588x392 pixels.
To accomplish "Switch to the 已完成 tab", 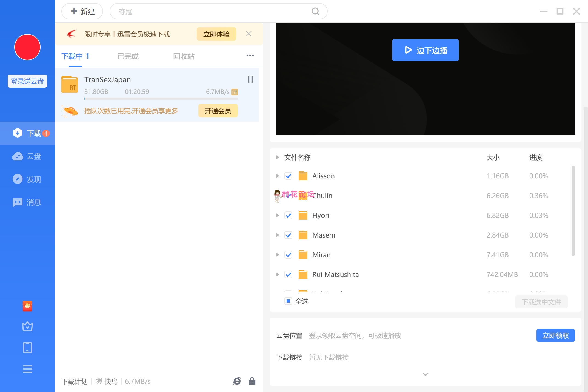I will pos(128,56).
